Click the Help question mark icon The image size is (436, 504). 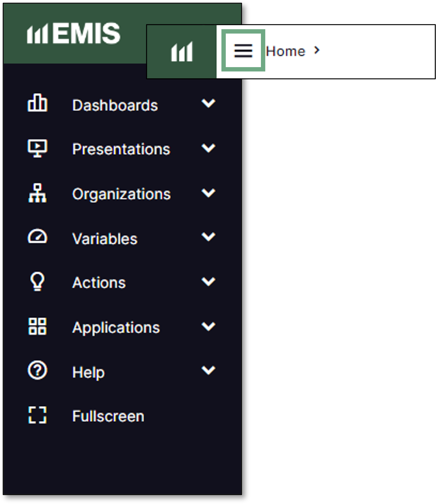click(x=37, y=370)
